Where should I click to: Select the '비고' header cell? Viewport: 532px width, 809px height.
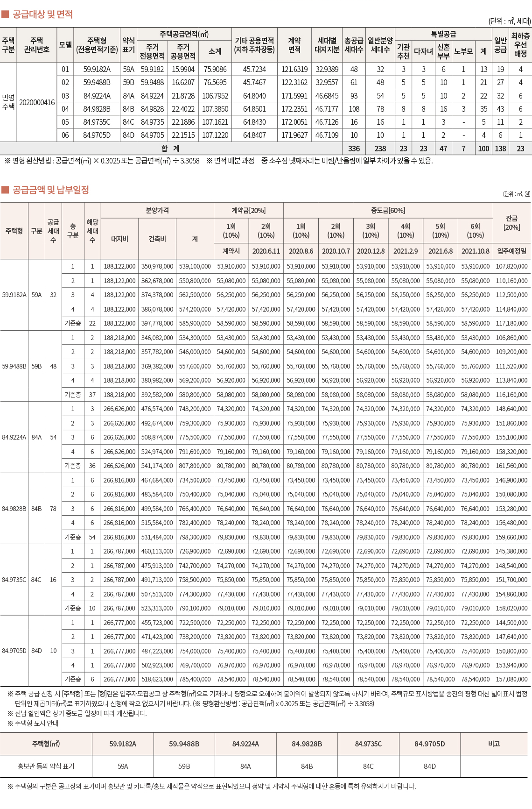494,744
